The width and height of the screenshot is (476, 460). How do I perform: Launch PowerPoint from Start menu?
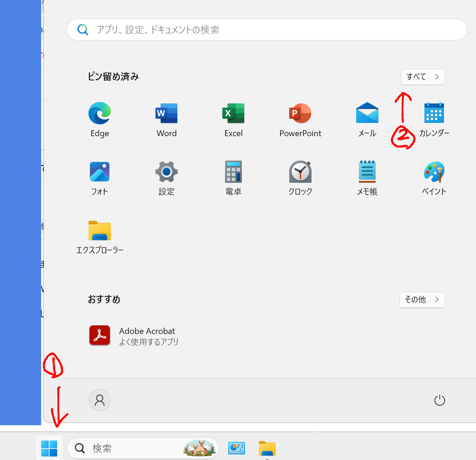pyautogui.click(x=300, y=119)
